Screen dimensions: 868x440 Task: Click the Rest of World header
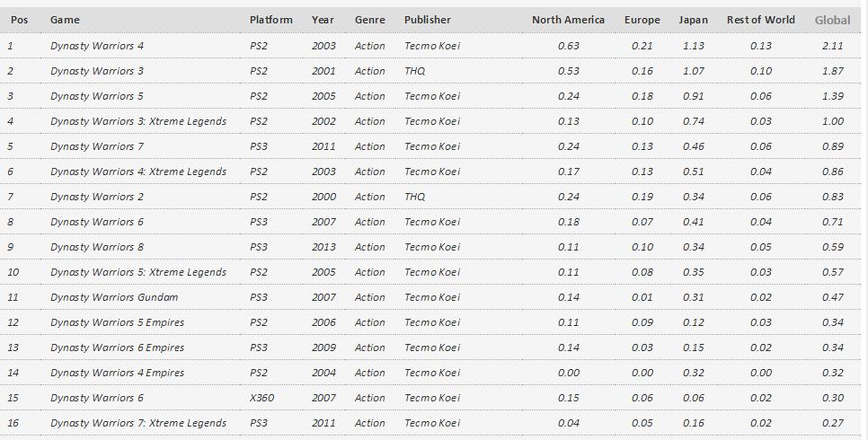(760, 20)
